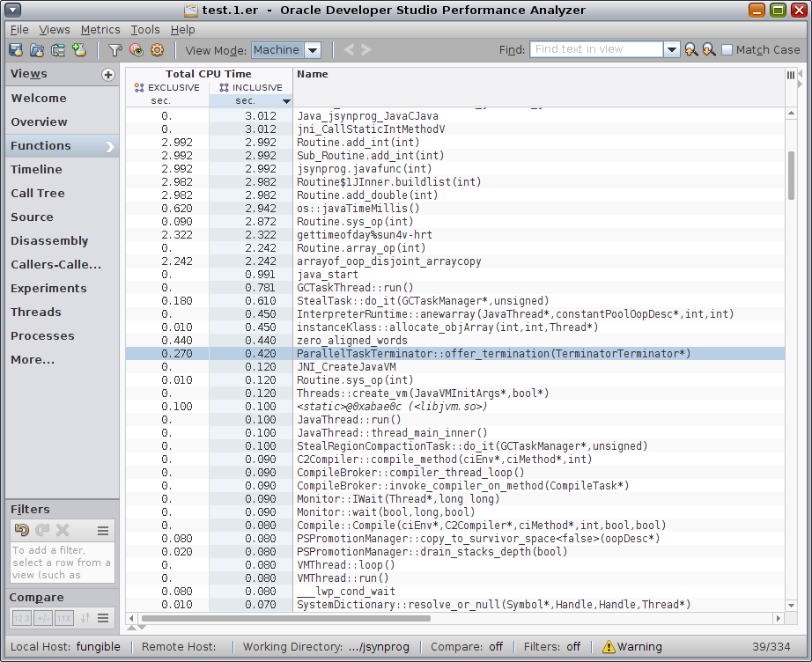
Task: Click the Compare reverse-order arrows icon
Action: (x=85, y=618)
